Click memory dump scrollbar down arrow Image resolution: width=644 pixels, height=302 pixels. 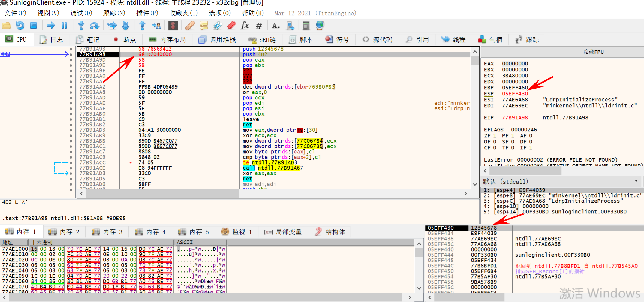pos(419,288)
